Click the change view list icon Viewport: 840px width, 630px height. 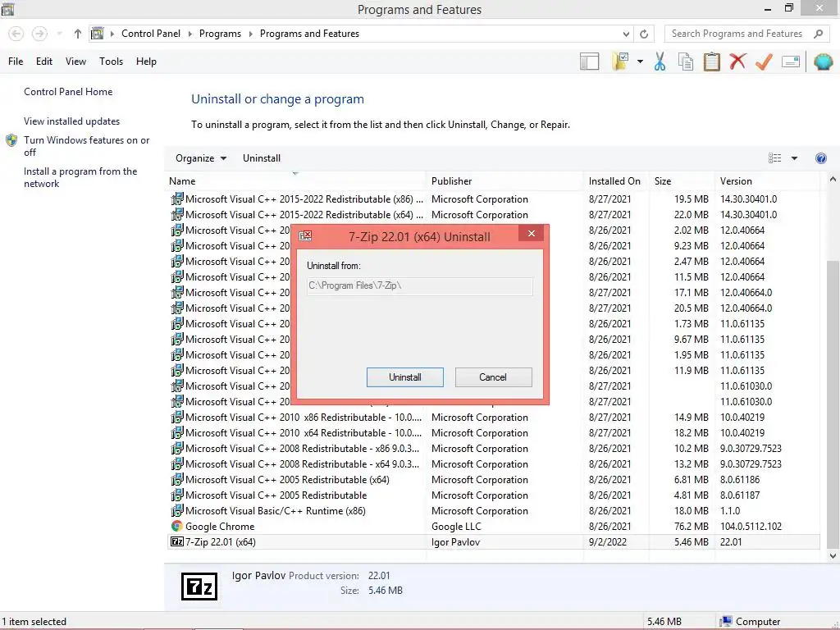click(x=774, y=158)
